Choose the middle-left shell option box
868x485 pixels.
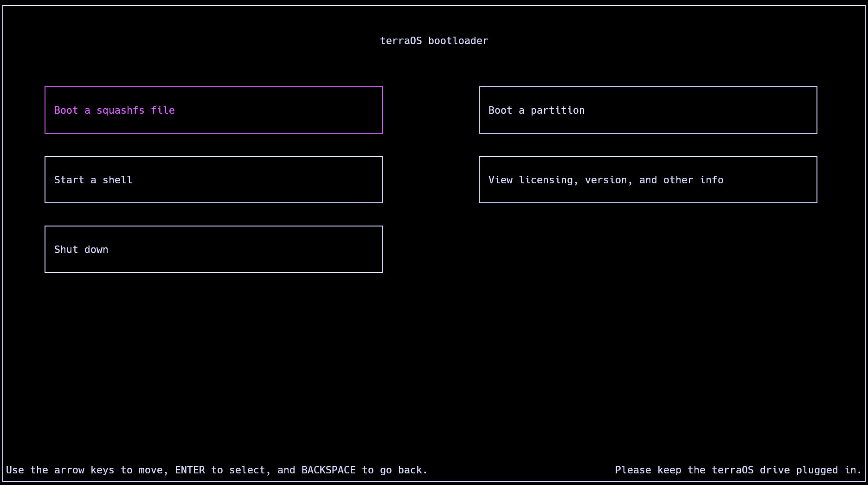coord(213,180)
